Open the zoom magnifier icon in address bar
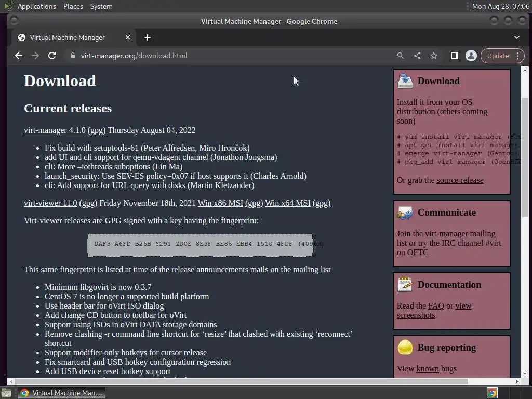The width and height of the screenshot is (532, 399). point(401,56)
